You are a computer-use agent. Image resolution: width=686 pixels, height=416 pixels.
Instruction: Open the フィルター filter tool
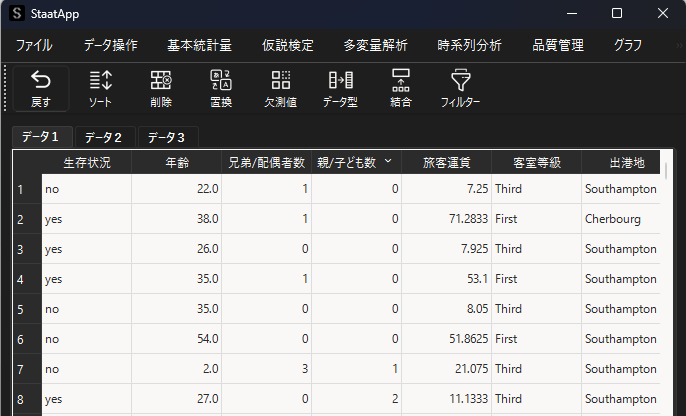pyautogui.click(x=460, y=87)
